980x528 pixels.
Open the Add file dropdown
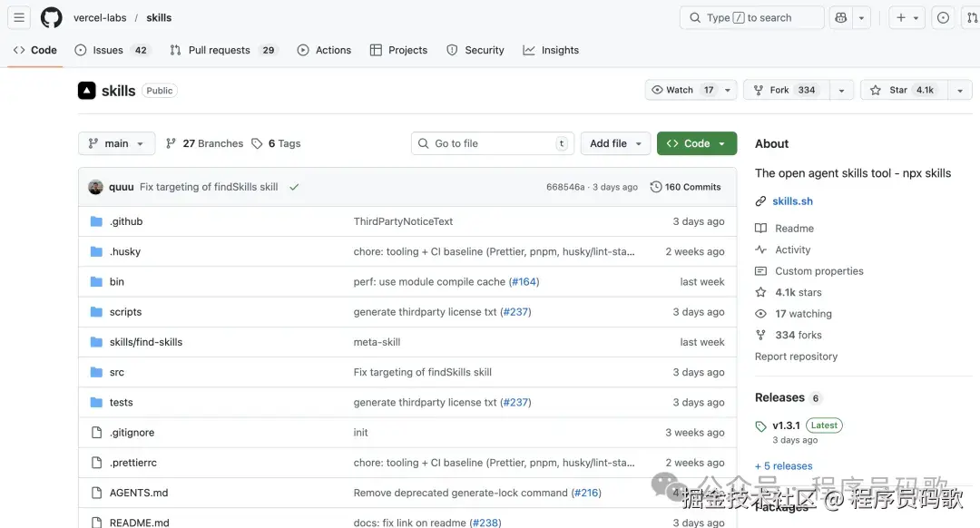point(615,143)
